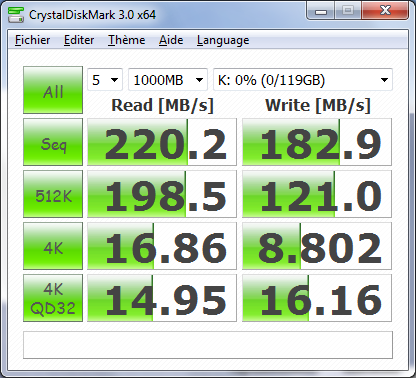Start the Seq benchmark test
419x378 pixels.
[53, 142]
